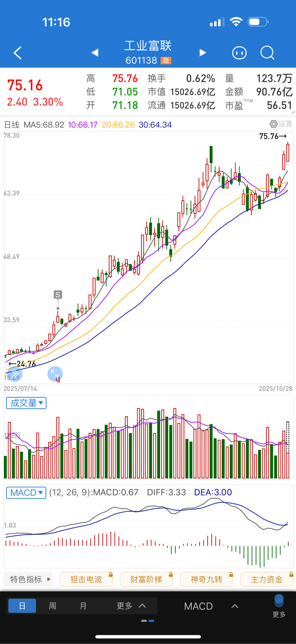Expand bottom MACD indicator selector

211,606
